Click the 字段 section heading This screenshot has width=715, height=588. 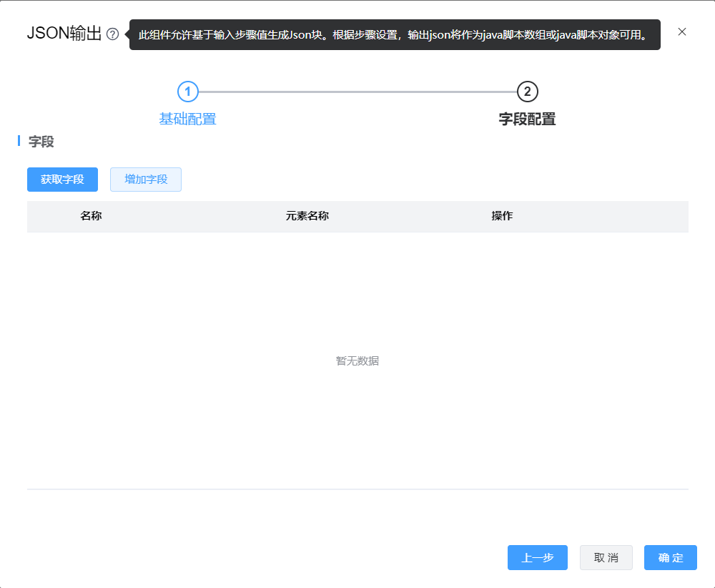click(41, 142)
